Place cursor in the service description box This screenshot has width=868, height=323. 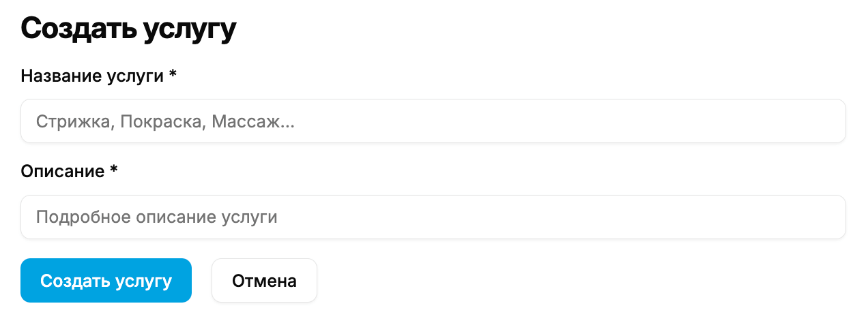[x=433, y=217]
